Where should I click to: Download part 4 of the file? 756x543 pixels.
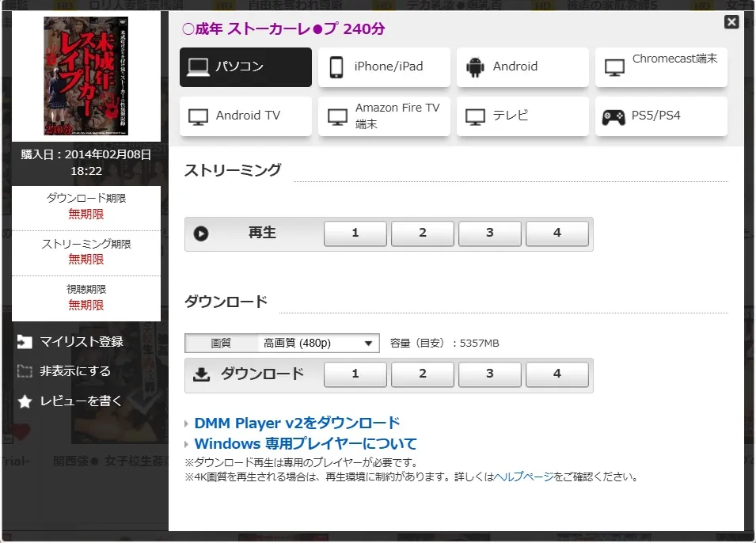(557, 374)
